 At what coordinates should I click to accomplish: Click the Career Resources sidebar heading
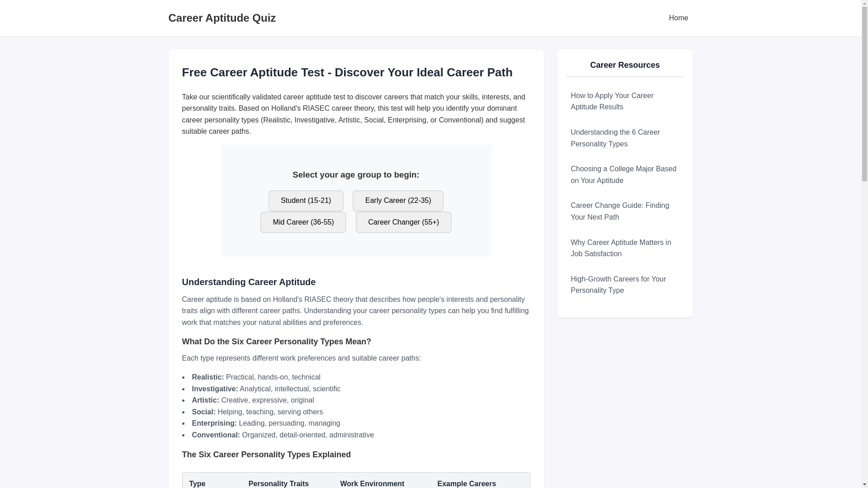pyautogui.click(x=625, y=65)
